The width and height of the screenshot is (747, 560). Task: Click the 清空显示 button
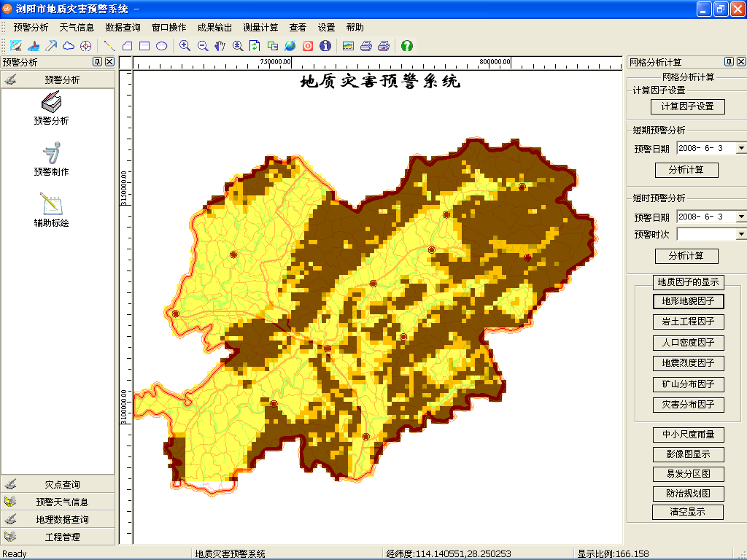tap(687, 512)
